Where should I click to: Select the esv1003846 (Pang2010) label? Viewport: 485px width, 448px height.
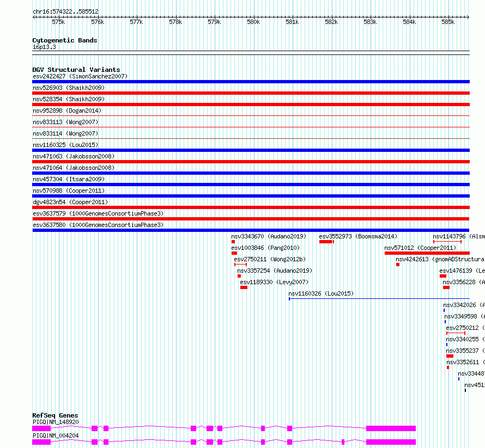pyautogui.click(x=265, y=248)
